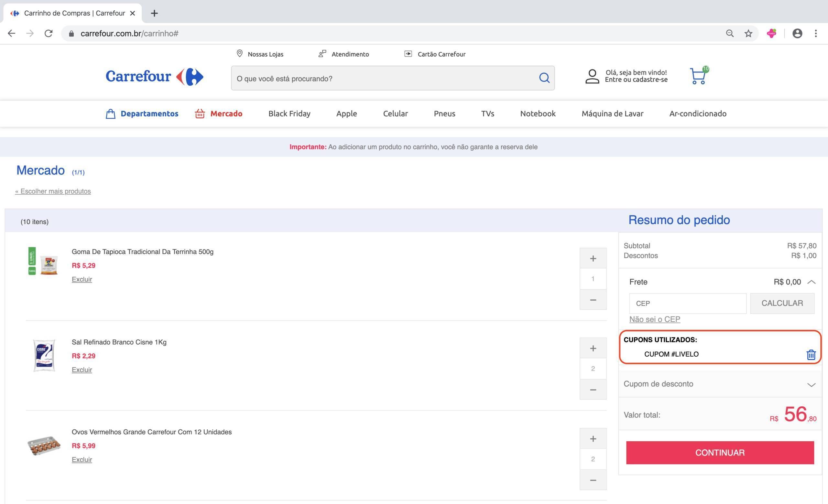Go to Pneus category
Screen dimensions: 828x504
(x=444, y=113)
